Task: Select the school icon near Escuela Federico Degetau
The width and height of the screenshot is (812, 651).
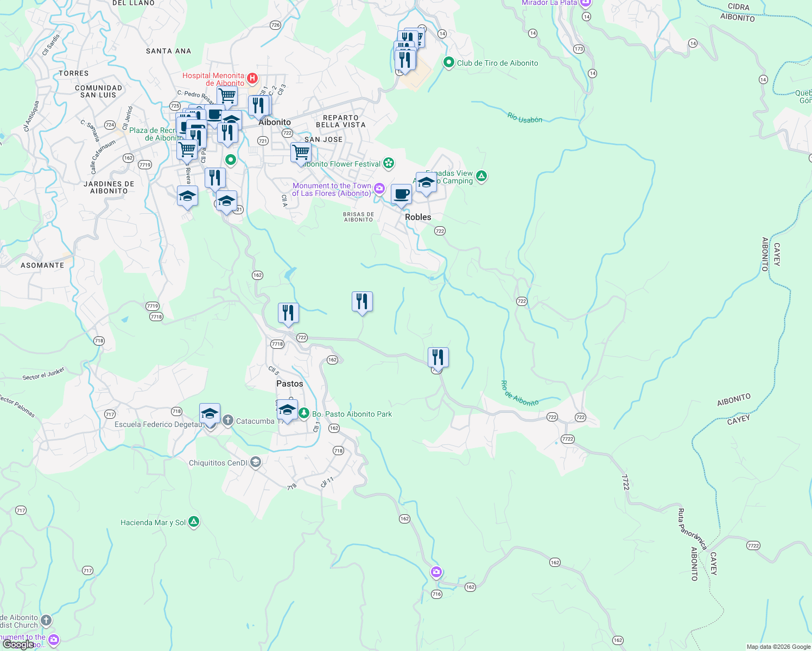Action: (210, 413)
